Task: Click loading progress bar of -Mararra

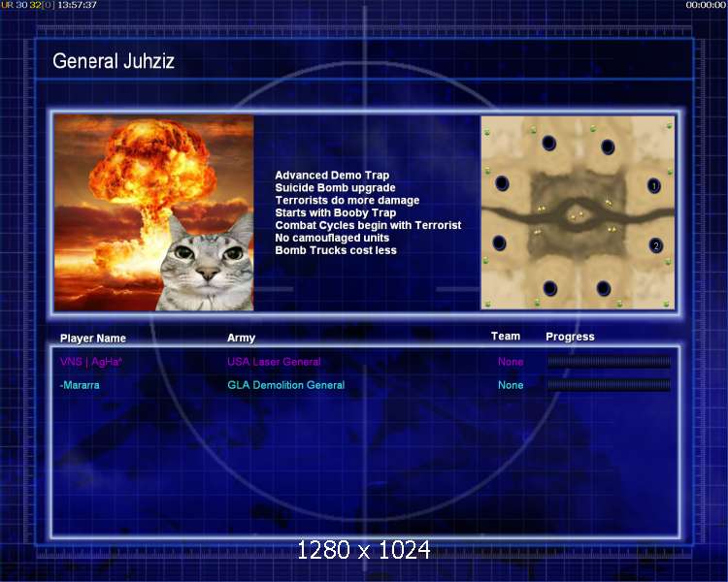Action: coord(609,384)
